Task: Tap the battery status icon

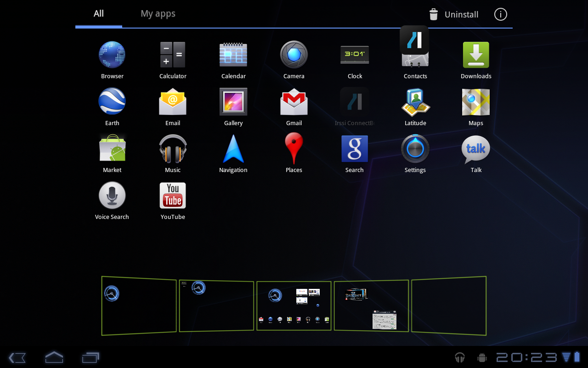Action: coord(577,357)
